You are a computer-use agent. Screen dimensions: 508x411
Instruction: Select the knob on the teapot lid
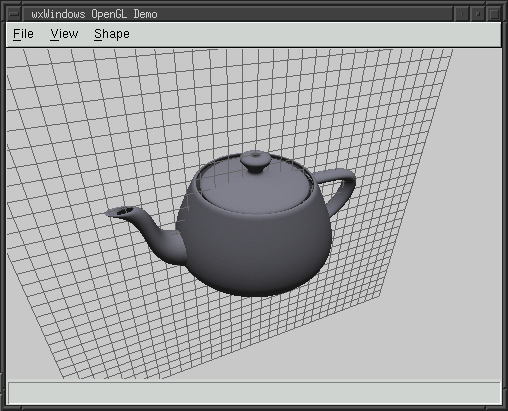255,161
